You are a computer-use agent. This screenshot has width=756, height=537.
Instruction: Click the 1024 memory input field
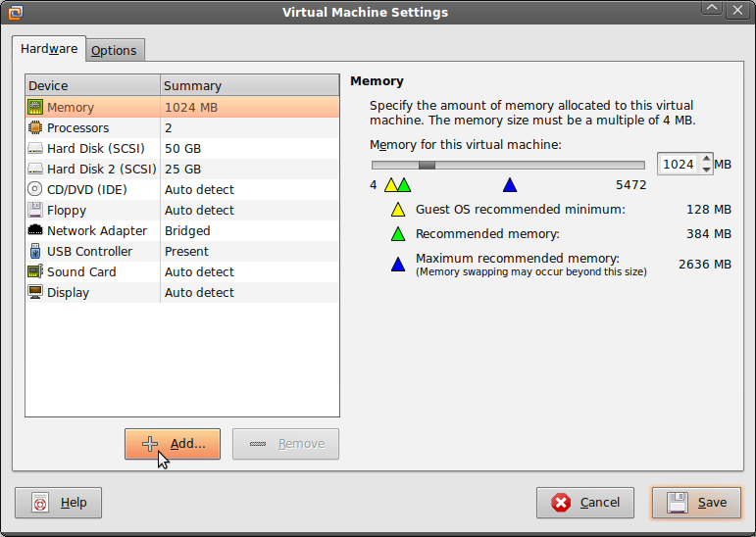[x=679, y=165]
